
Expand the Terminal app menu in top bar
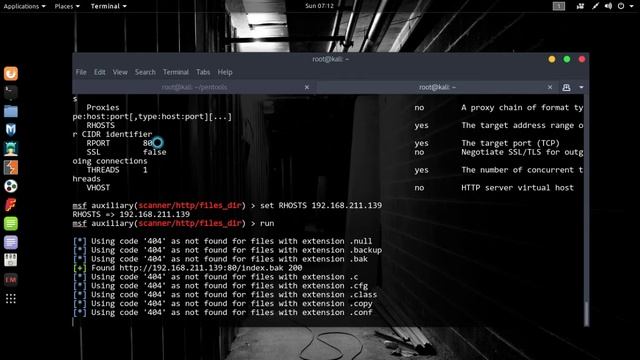[x=109, y=6]
